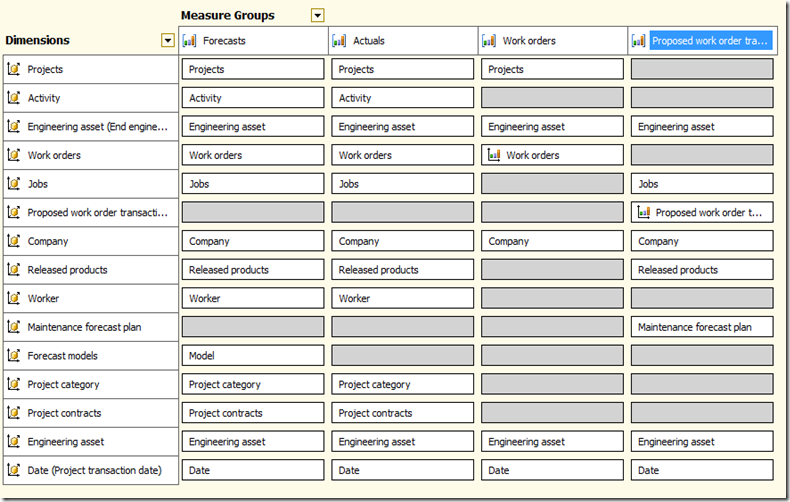Select the Model cell under Forecasts
The width and height of the screenshot is (790, 502).
[x=252, y=356]
